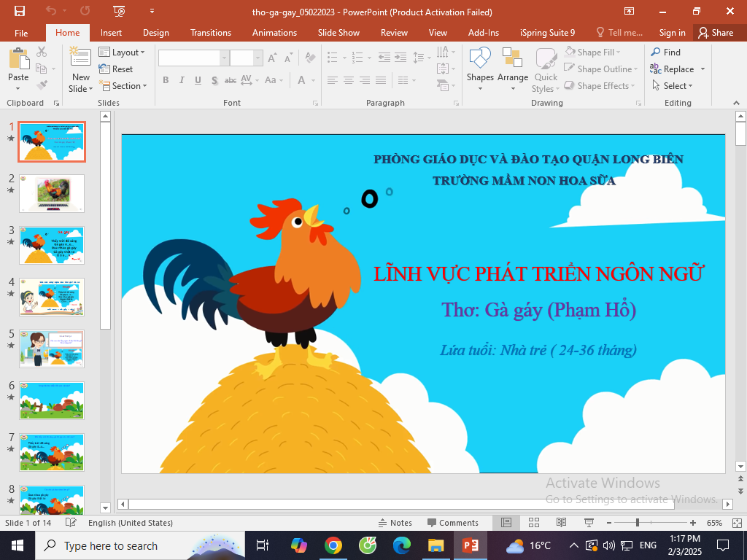Toggle Normal view button in status bar
The width and height of the screenshot is (747, 560).
[506, 523]
